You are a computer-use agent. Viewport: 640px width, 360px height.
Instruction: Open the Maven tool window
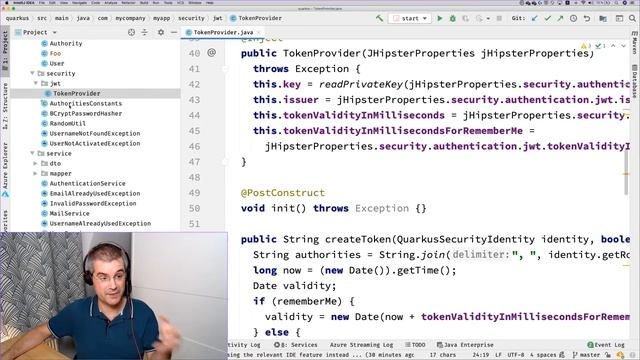point(635,43)
